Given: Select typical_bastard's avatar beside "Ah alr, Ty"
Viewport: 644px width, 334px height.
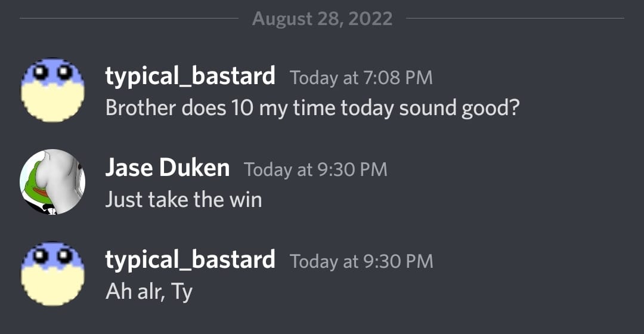Looking at the screenshot, I should click(52, 274).
